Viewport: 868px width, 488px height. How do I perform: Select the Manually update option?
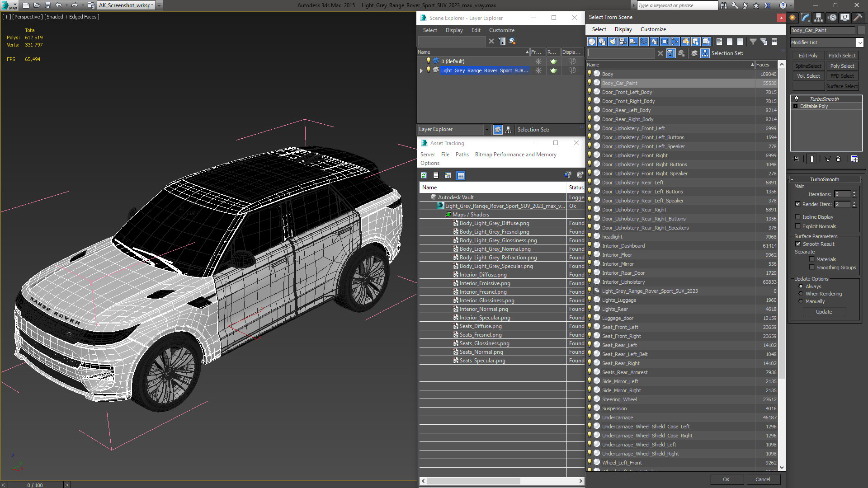point(801,301)
